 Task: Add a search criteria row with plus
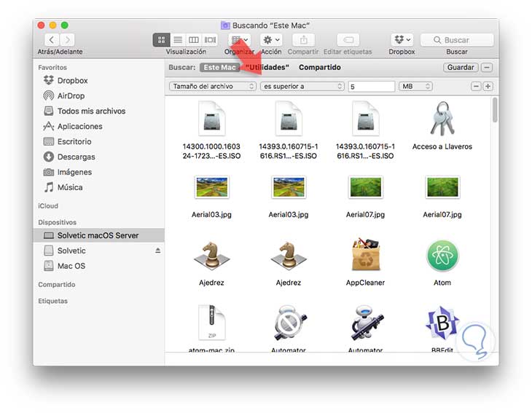(x=488, y=87)
